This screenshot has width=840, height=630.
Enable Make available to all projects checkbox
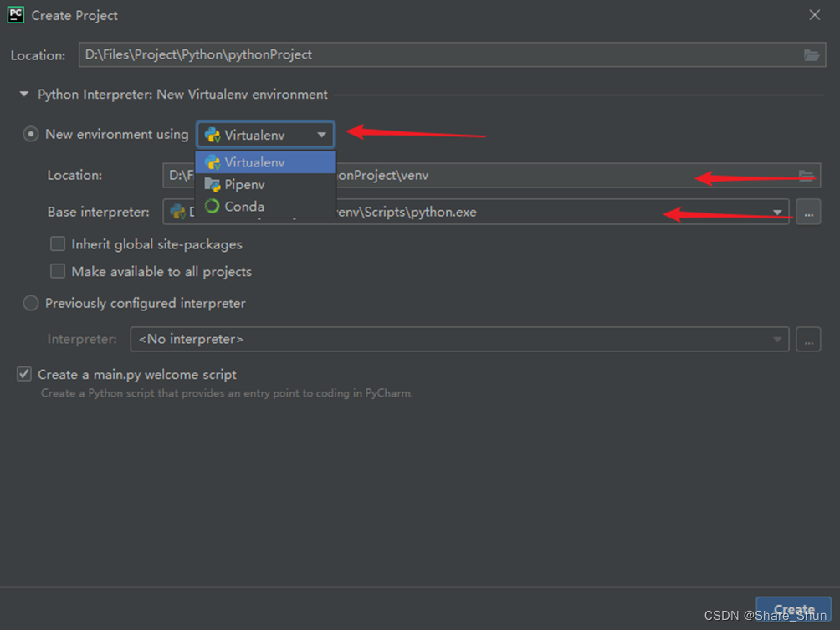(58, 271)
